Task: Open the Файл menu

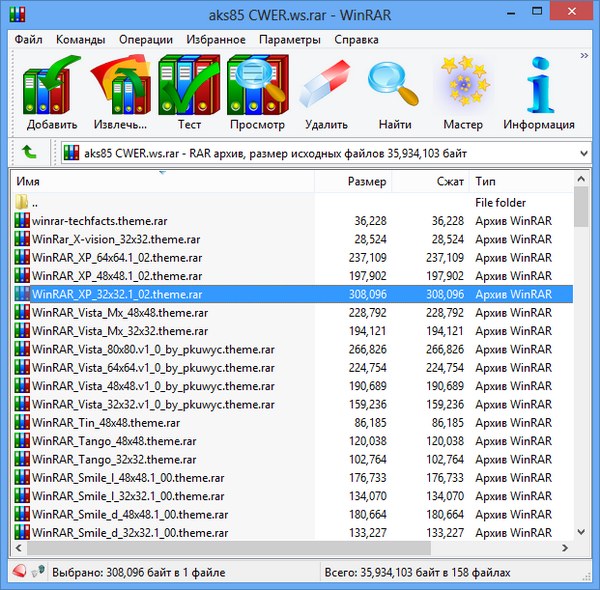Action: click(29, 40)
